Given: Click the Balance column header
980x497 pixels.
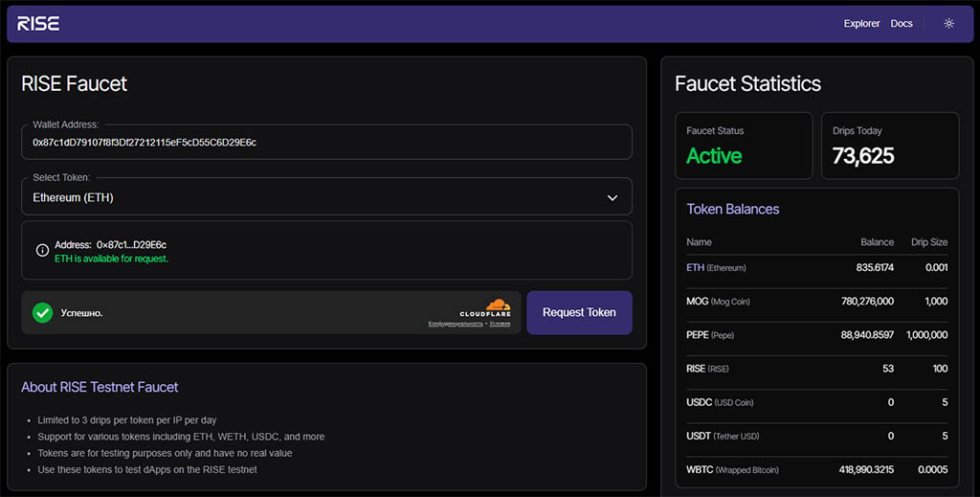Looking at the screenshot, I should pyautogui.click(x=877, y=242).
